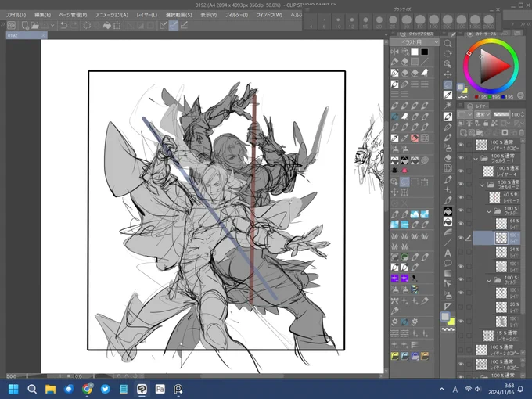The image size is (532, 399).
Task: Click the layer opacity slider
Action: [x=501, y=114]
